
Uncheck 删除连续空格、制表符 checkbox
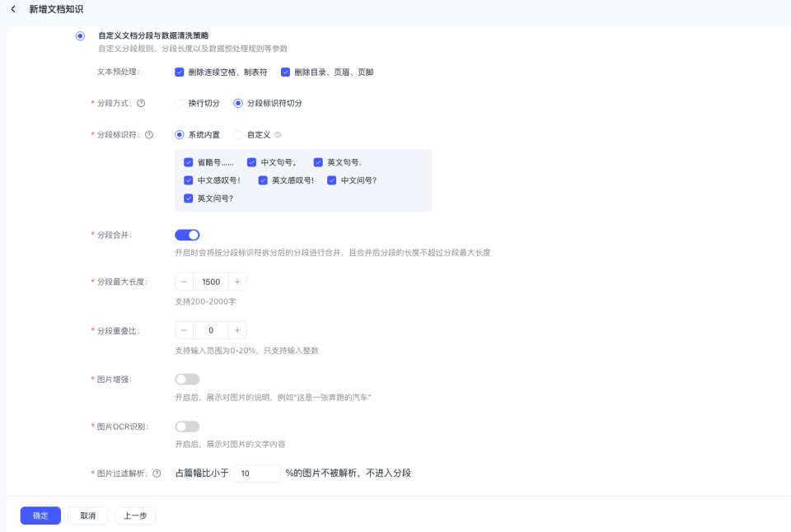pyautogui.click(x=179, y=72)
